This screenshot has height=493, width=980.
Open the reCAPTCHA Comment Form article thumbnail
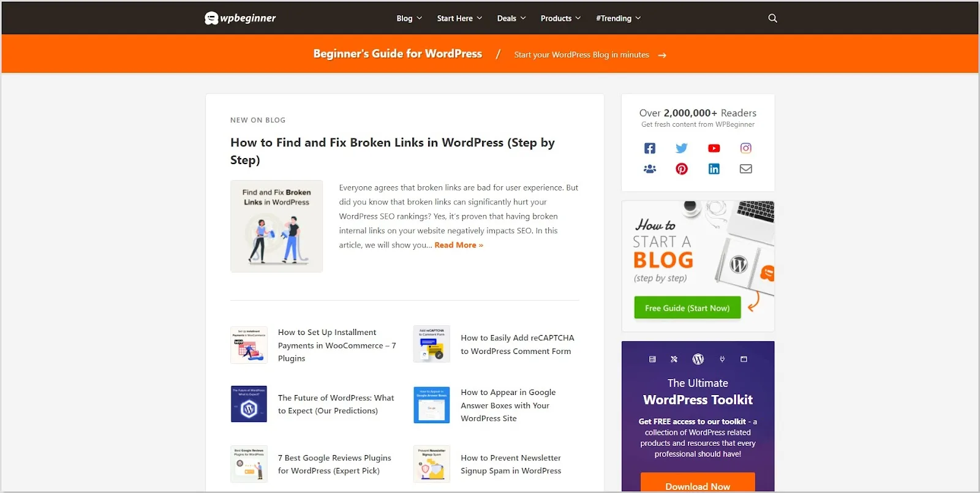[432, 344]
